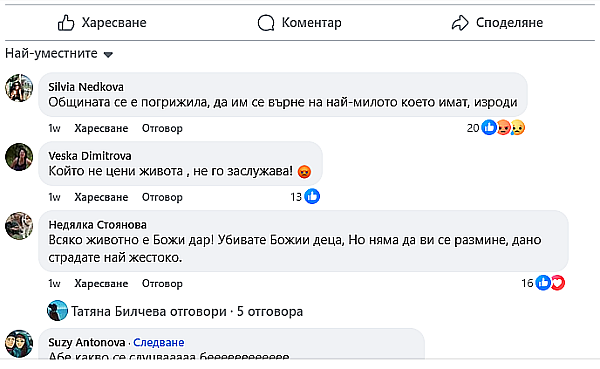The height and width of the screenshot is (369, 600).
Task: Open Silvia Nedkova's profile picture
Action: [19, 88]
